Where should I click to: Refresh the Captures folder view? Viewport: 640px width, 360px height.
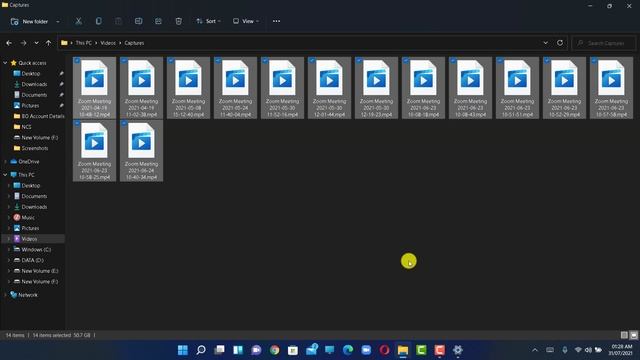tap(560, 43)
